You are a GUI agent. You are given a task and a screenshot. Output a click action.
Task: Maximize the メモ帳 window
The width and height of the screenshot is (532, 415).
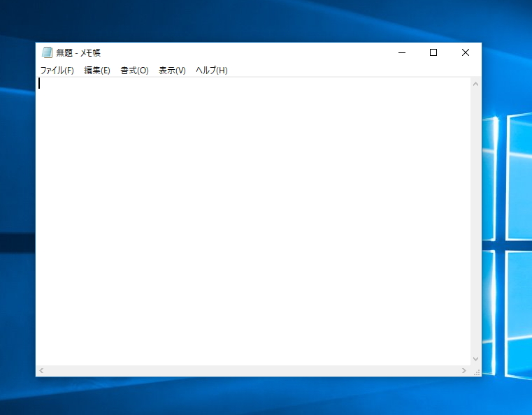pos(433,52)
